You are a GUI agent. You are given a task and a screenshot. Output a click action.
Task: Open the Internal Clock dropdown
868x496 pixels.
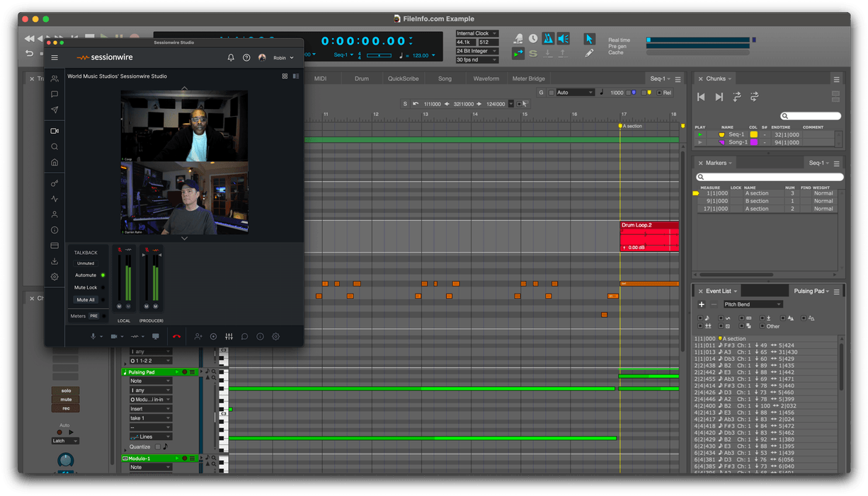476,33
